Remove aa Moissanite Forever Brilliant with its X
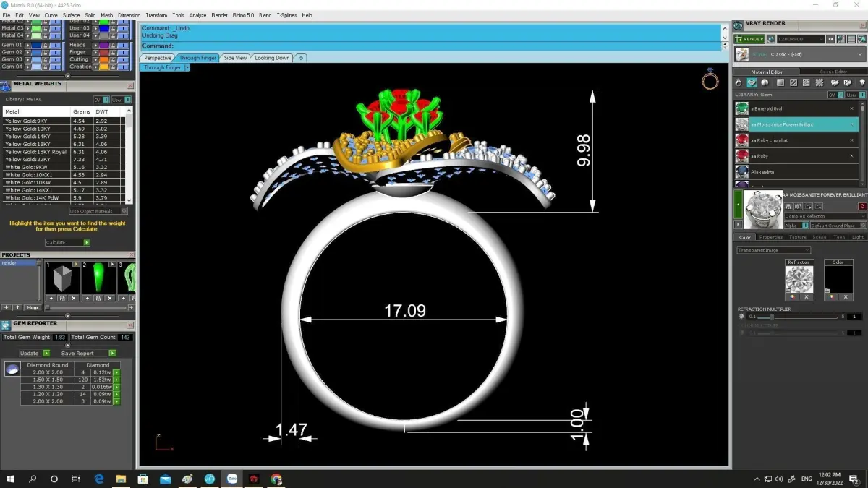This screenshot has height=488, width=868. [x=851, y=124]
